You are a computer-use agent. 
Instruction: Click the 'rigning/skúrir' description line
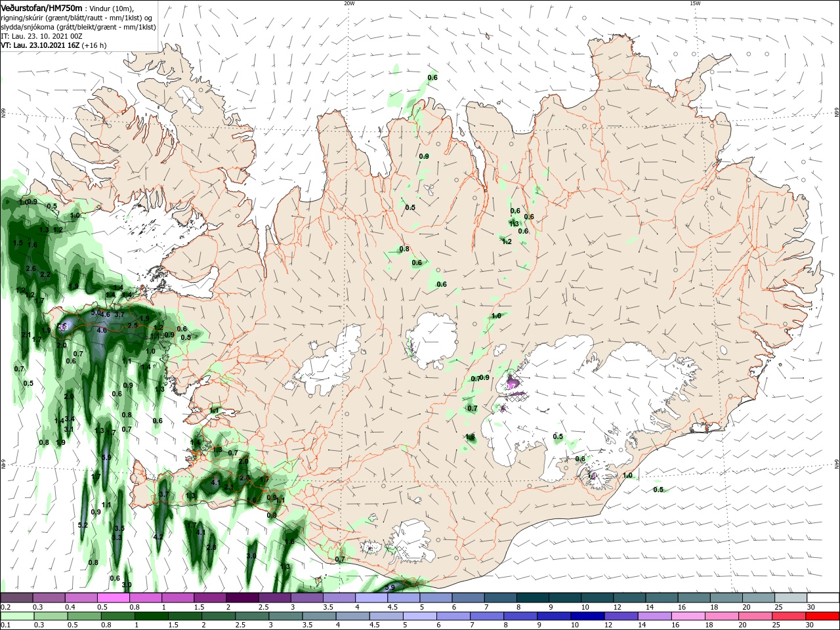tap(75, 18)
